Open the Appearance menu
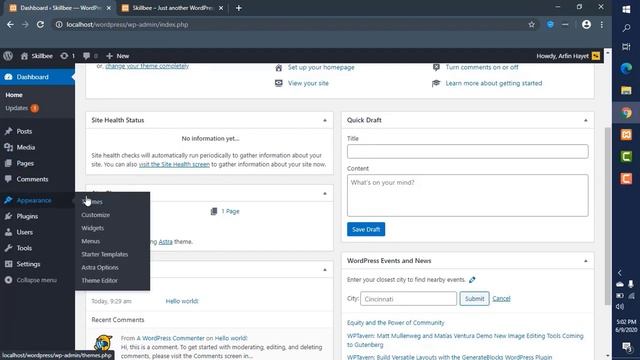Viewport: 640px width, 360px height. pyautogui.click(x=34, y=200)
